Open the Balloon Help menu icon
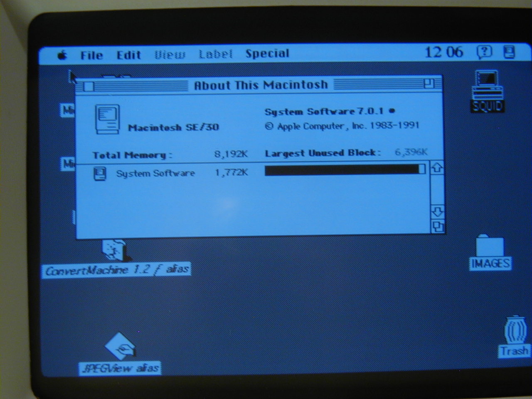Image resolution: width=532 pixels, height=399 pixels. coord(484,52)
